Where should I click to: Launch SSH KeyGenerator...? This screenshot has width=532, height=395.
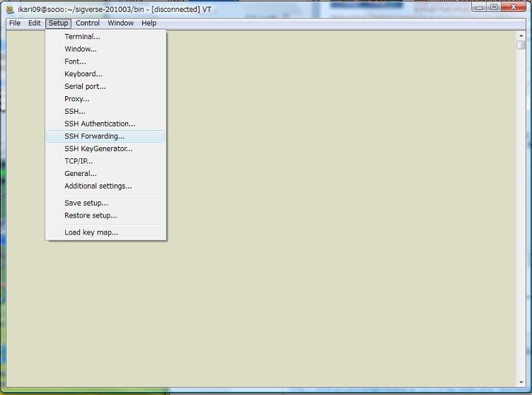[98, 148]
